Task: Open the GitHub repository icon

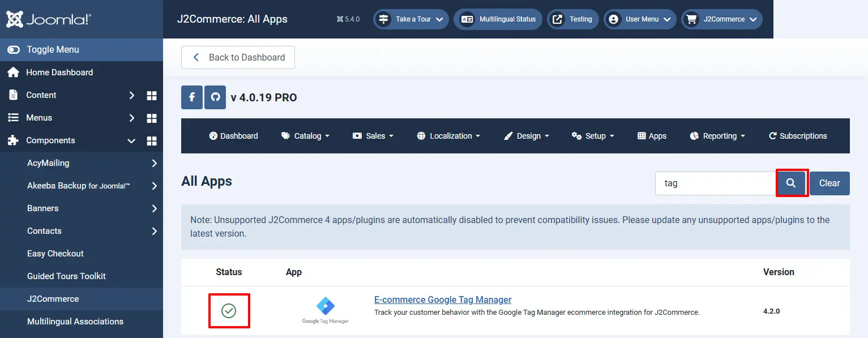Action: [x=215, y=97]
